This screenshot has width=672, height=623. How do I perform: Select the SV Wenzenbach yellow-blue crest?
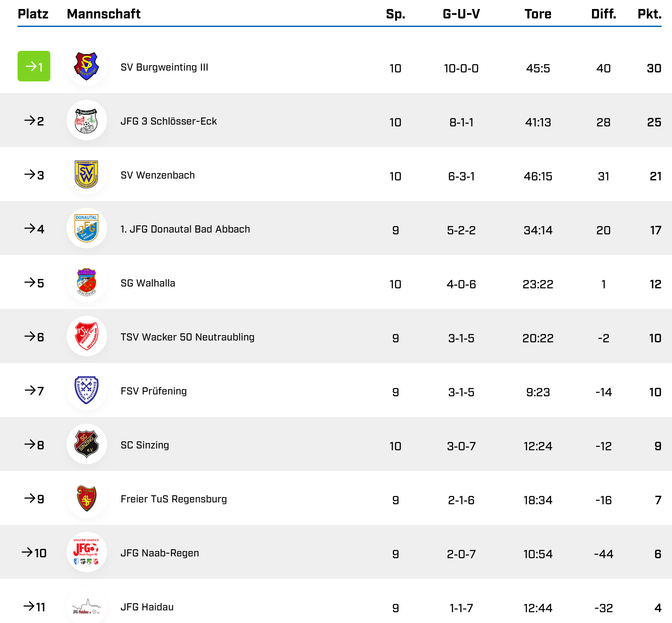[x=86, y=174]
